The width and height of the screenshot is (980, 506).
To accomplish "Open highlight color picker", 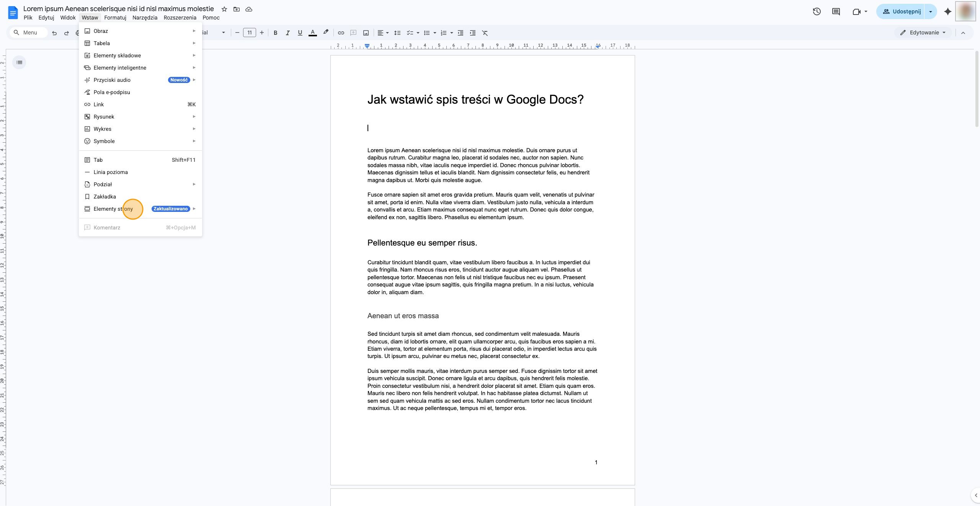I will click(325, 33).
